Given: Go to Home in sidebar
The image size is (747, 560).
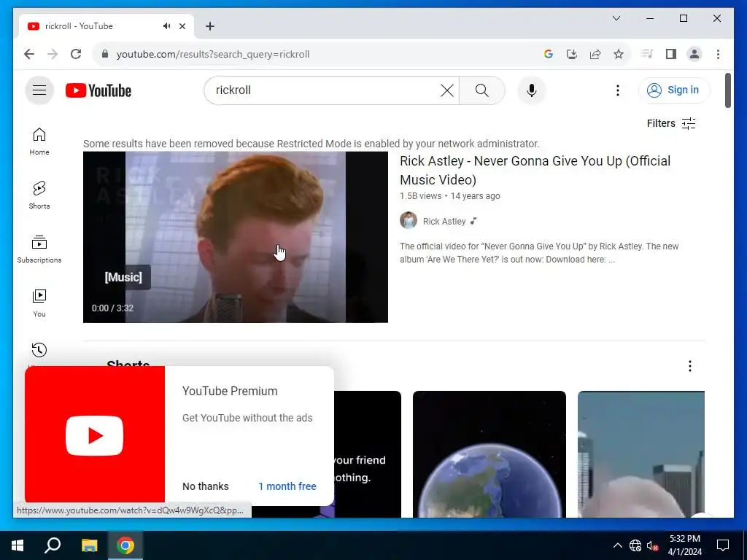Looking at the screenshot, I should tap(39, 141).
